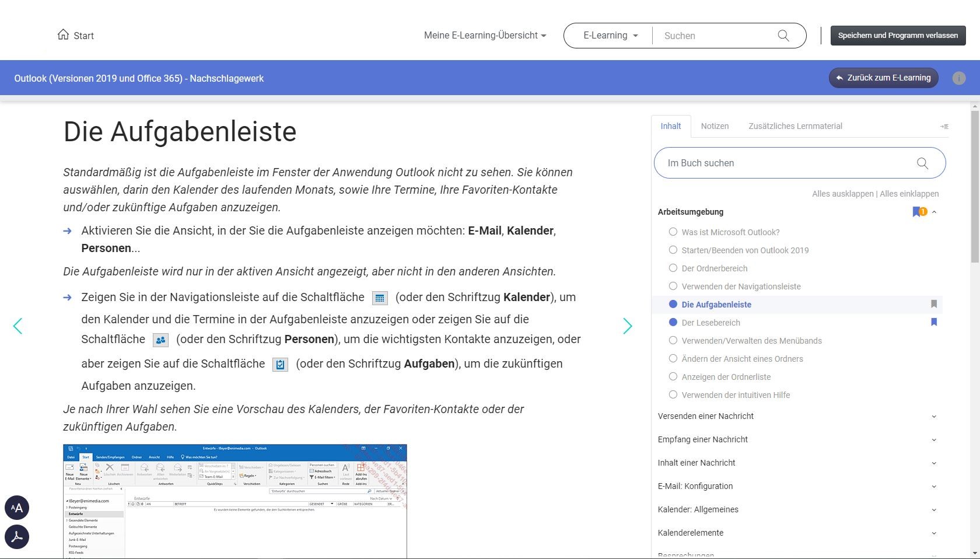The width and height of the screenshot is (980, 559).
Task: Click the page vertical scrollbar
Action: [x=975, y=187]
